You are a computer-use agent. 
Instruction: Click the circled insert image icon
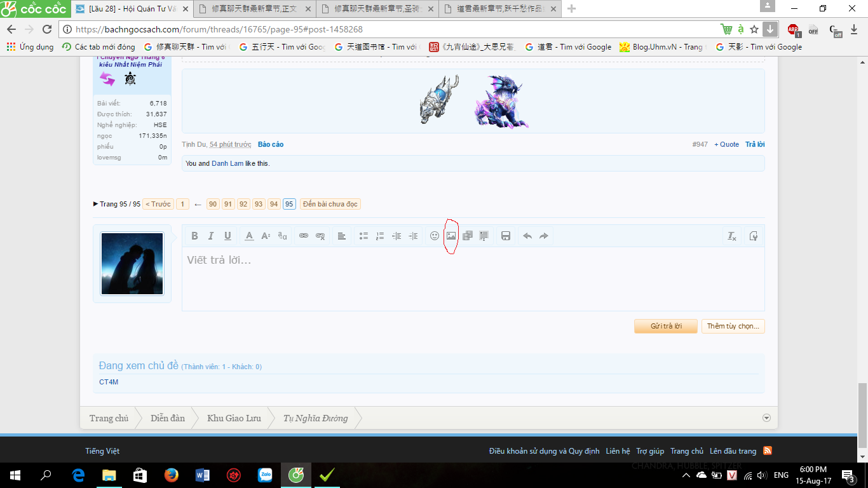[451, 236]
